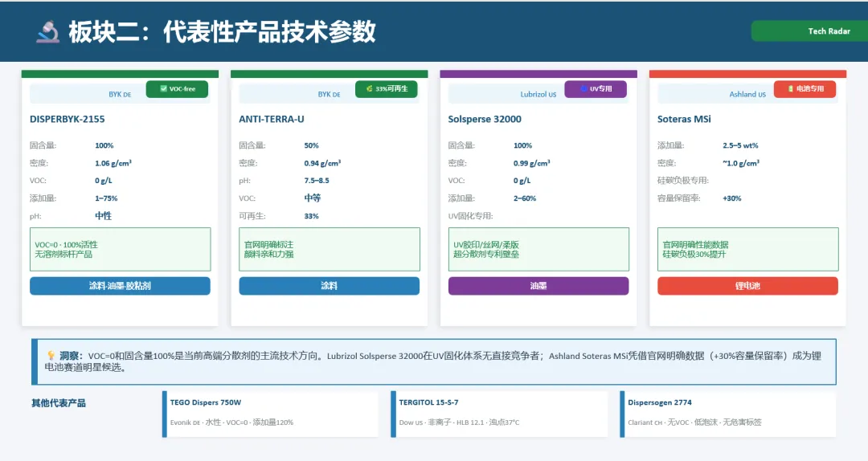
Task: Click BYK DE label on ANTI-TERRA-U card
Action: click(329, 95)
